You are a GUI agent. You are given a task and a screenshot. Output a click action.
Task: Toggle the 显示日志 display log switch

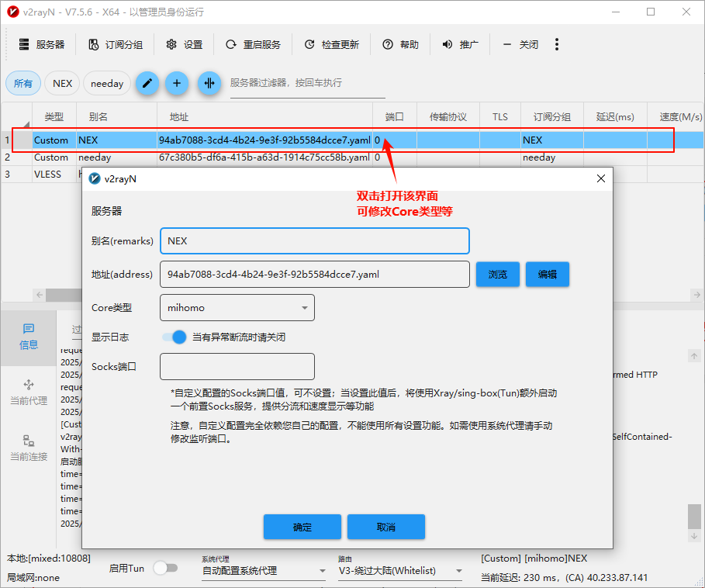[175, 337]
